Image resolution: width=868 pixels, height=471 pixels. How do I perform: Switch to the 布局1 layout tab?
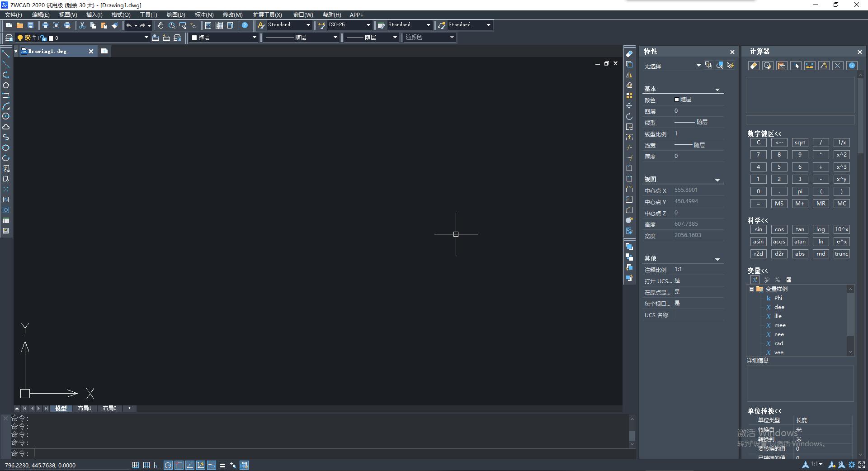85,408
